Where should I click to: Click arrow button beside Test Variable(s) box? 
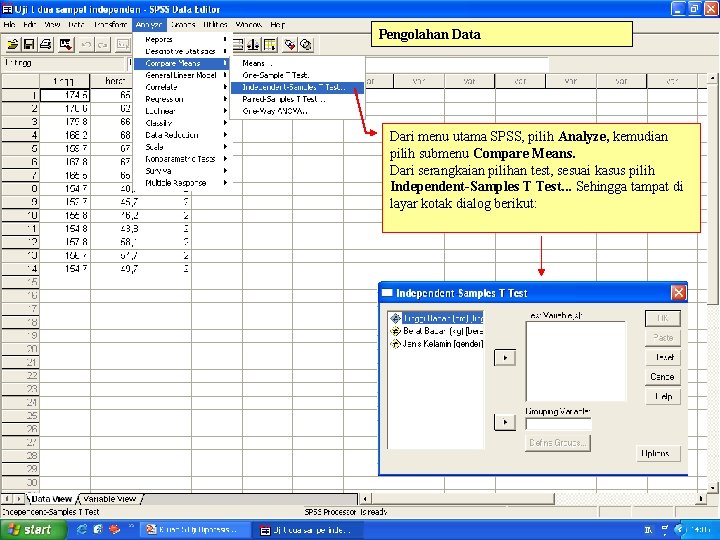[x=505, y=358]
